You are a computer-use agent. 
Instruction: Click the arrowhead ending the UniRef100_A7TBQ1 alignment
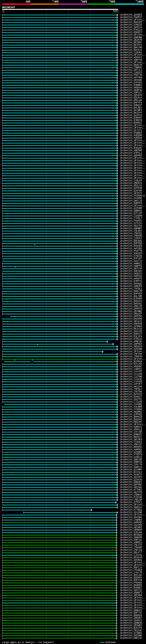pos(91,510)
